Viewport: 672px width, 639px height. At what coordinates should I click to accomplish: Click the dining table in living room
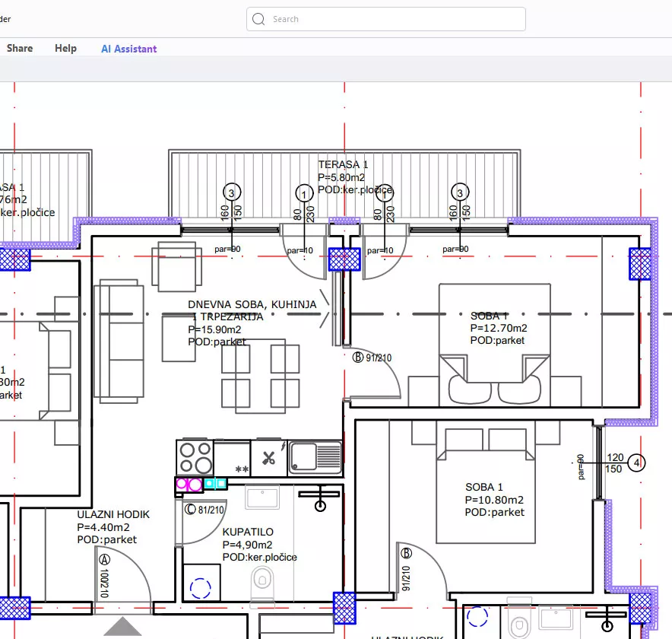260,377
